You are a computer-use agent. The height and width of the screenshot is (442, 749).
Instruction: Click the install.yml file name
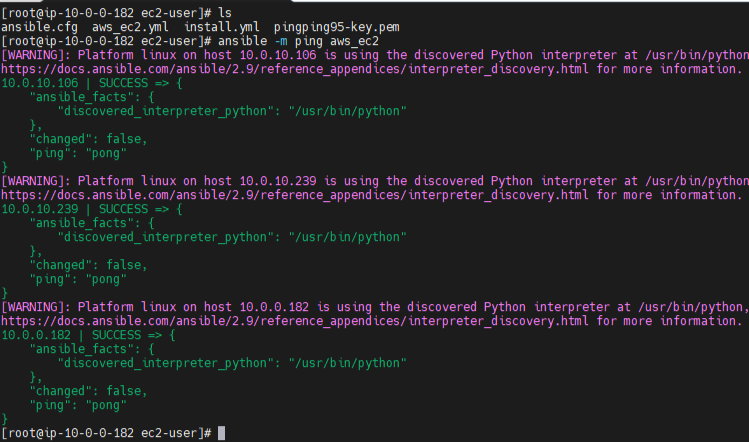point(222,27)
